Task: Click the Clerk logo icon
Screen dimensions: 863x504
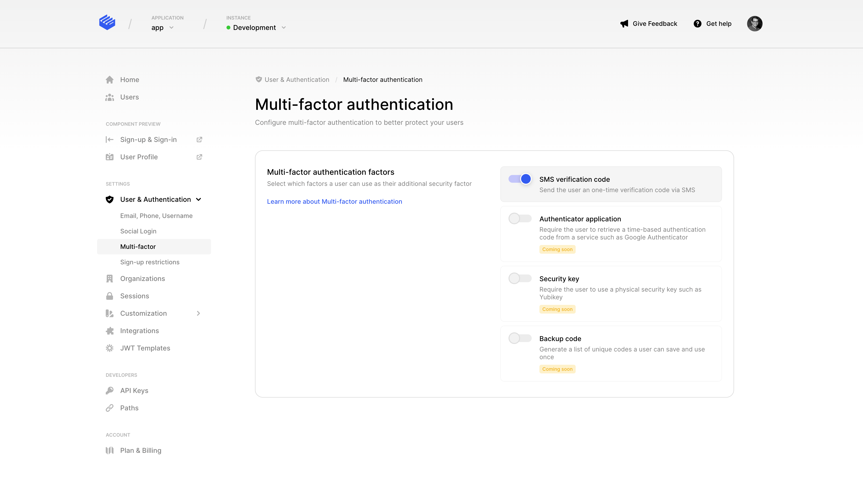Action: pyautogui.click(x=107, y=23)
